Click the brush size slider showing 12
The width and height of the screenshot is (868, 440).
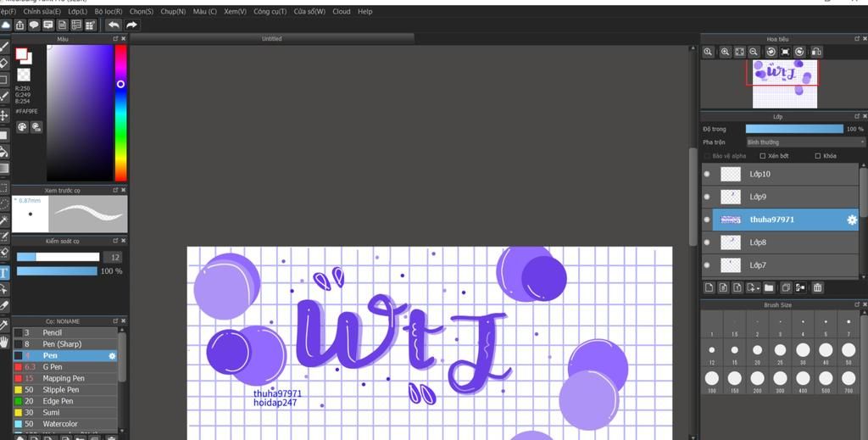pyautogui.click(x=58, y=257)
